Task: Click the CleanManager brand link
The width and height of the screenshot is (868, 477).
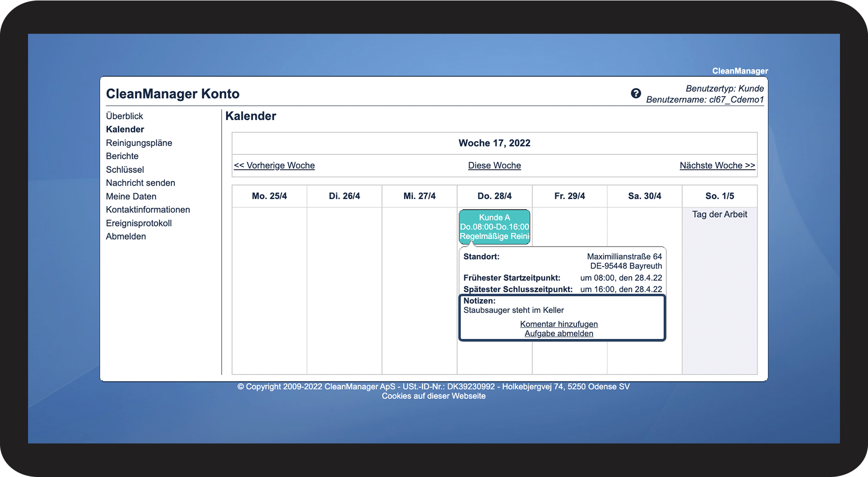Action: pyautogui.click(x=740, y=71)
